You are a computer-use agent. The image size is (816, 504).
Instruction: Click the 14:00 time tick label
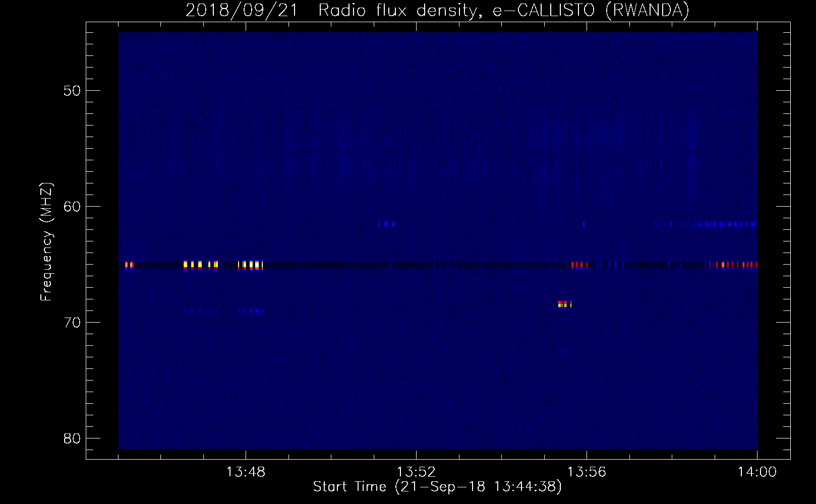[757, 472]
